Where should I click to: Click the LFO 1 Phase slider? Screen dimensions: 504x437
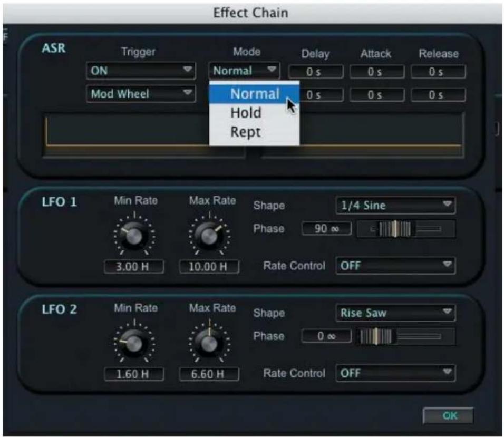pyautogui.click(x=406, y=229)
